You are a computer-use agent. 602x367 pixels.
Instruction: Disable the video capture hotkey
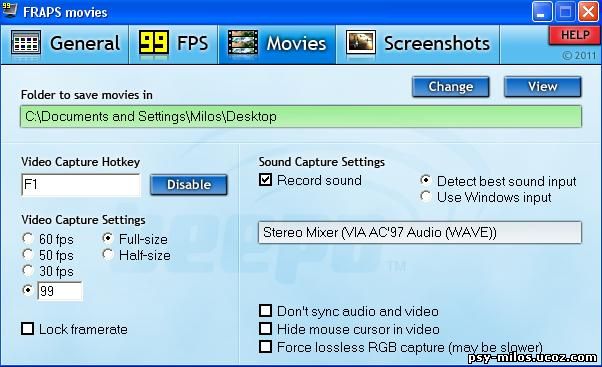pyautogui.click(x=189, y=185)
